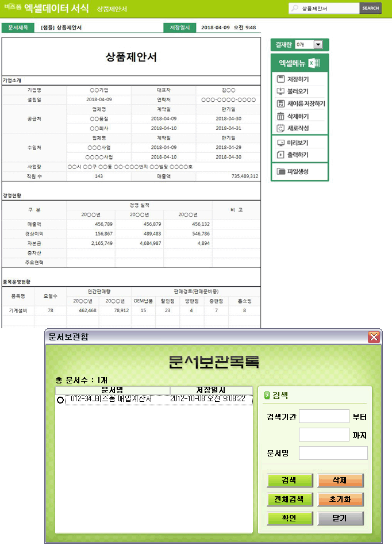The width and height of the screenshot is (392, 553).
Task: Click the importer cell ○○○○사업
Action: tap(99, 157)
